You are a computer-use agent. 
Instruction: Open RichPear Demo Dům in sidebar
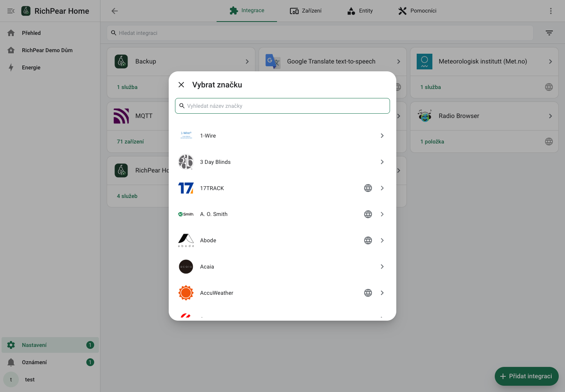(50, 50)
